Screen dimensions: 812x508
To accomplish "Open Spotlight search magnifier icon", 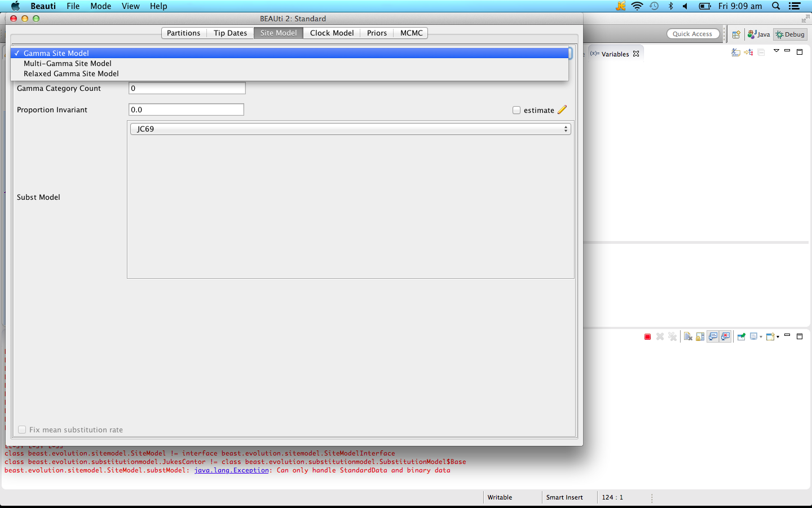I will point(776,6).
